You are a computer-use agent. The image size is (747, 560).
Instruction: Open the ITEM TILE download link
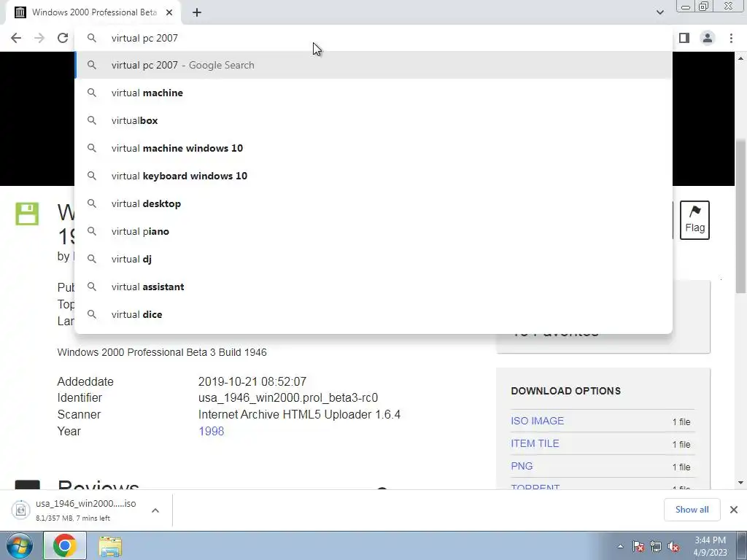coord(535,443)
